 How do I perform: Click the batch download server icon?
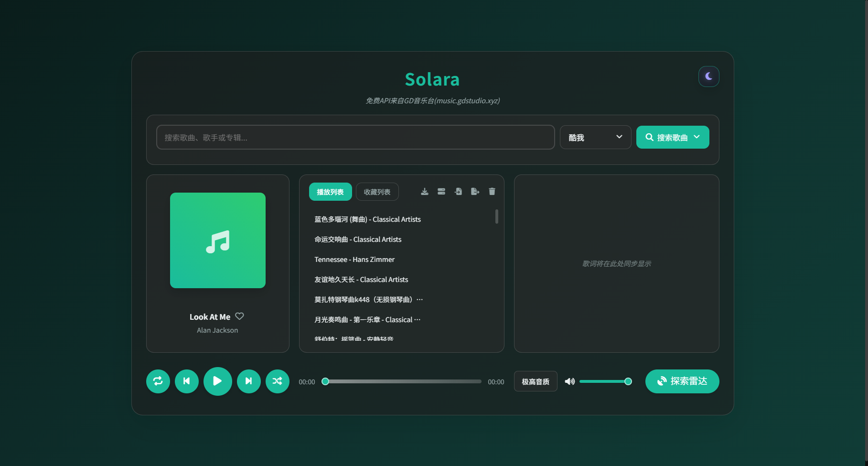point(441,191)
